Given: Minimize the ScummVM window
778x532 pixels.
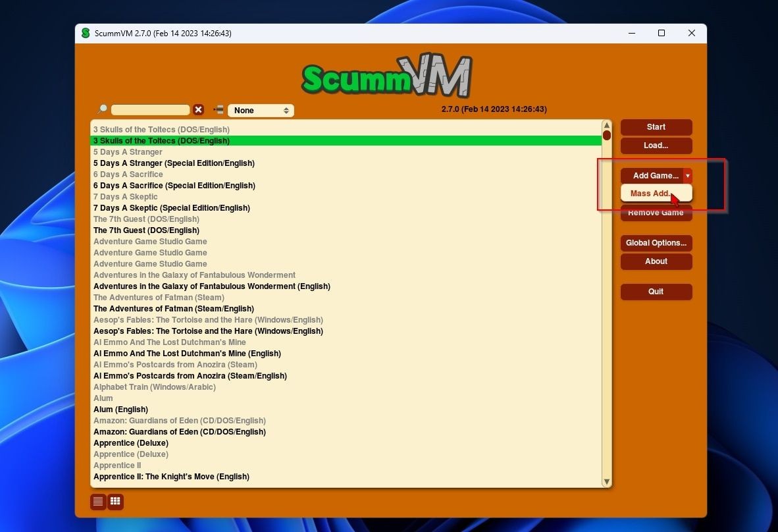Looking at the screenshot, I should [x=632, y=33].
